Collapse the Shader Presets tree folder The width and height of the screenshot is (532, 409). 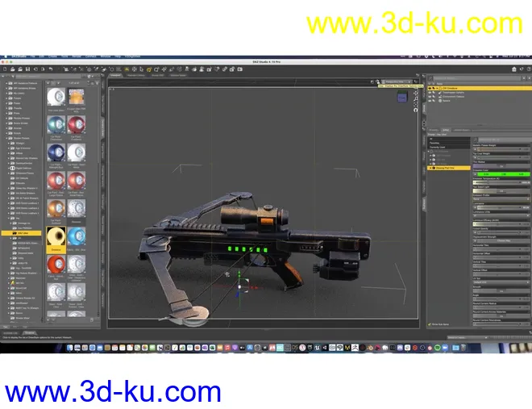6,138
